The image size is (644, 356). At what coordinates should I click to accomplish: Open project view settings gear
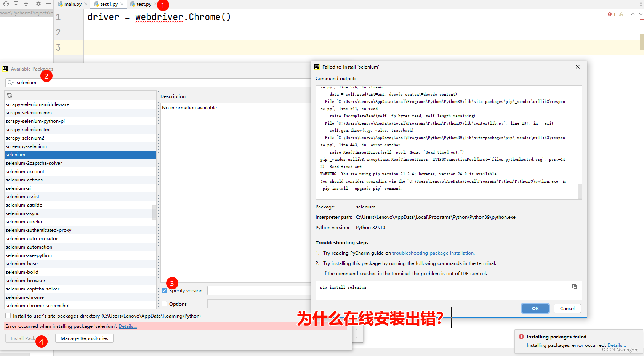pyautogui.click(x=38, y=4)
